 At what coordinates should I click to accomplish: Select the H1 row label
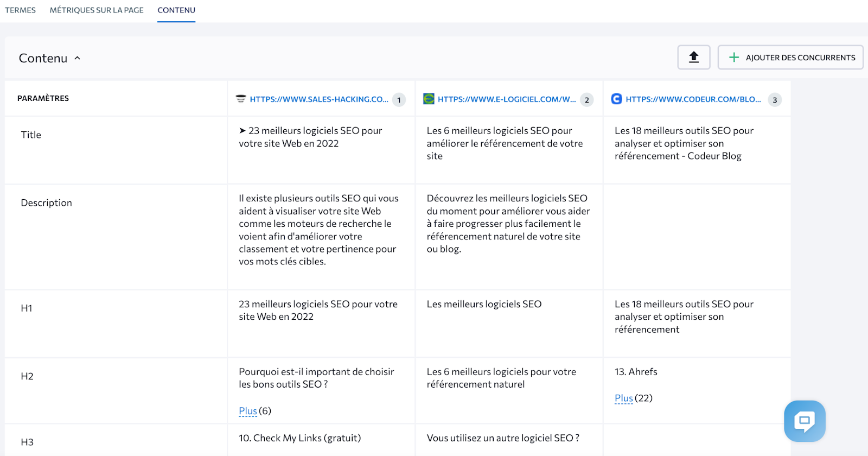click(27, 308)
